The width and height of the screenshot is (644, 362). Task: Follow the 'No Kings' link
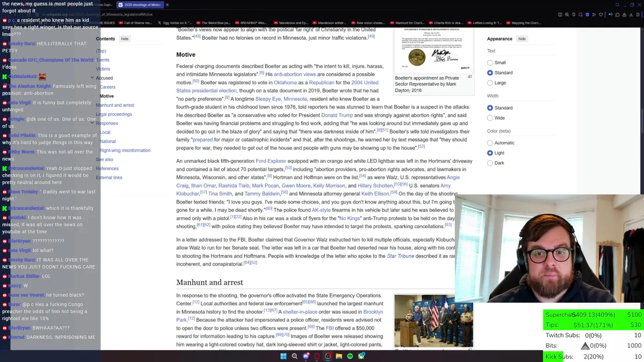pos(350,218)
